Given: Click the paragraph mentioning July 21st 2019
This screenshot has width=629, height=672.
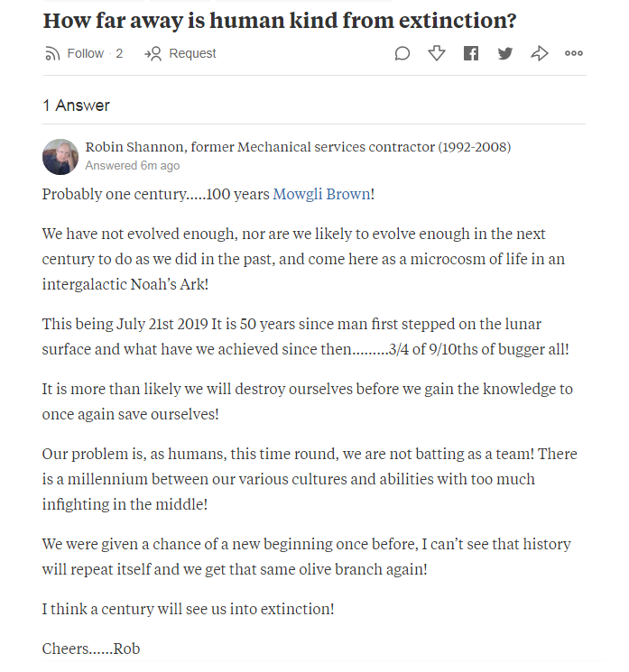Looking at the screenshot, I should [x=304, y=336].
